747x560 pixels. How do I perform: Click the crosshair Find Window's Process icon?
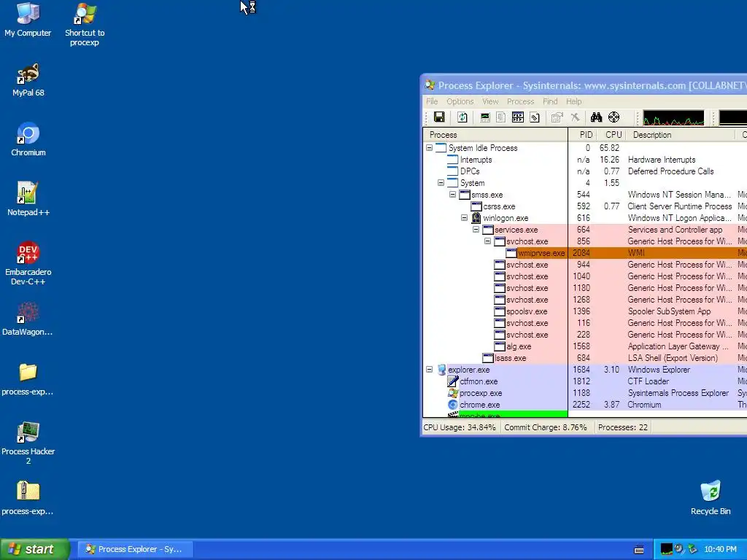[x=614, y=117]
